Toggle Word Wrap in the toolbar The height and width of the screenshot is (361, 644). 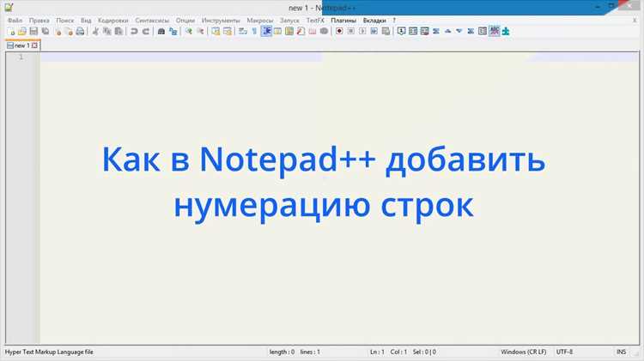(x=243, y=31)
